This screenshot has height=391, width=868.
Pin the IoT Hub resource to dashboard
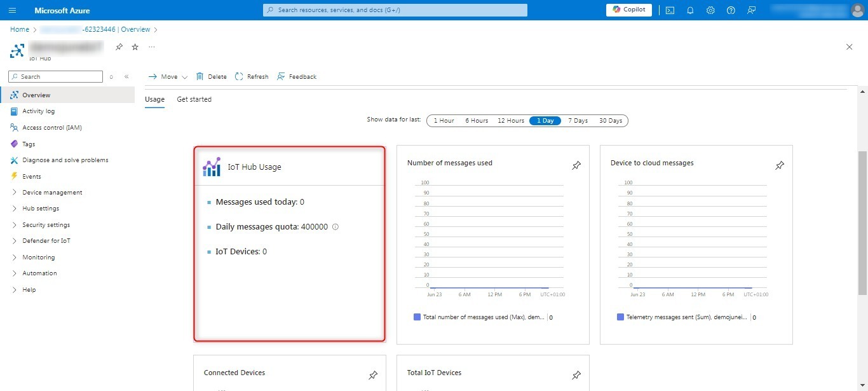point(119,47)
